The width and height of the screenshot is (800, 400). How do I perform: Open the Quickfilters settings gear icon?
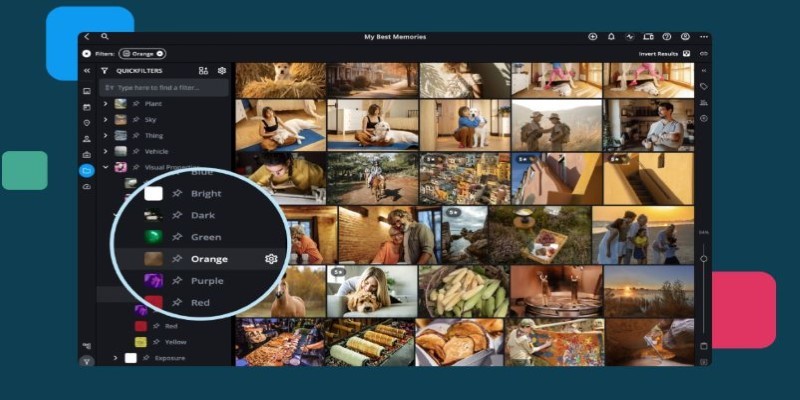pos(222,71)
